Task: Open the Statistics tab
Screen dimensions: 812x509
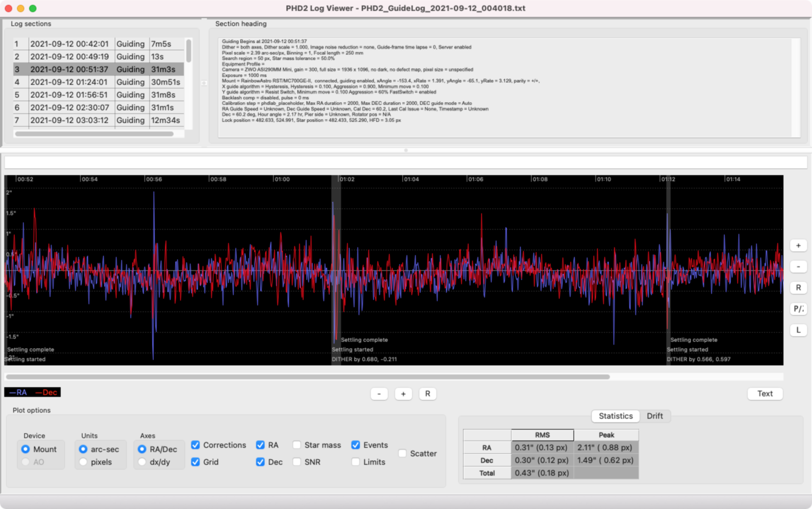Action: 615,416
